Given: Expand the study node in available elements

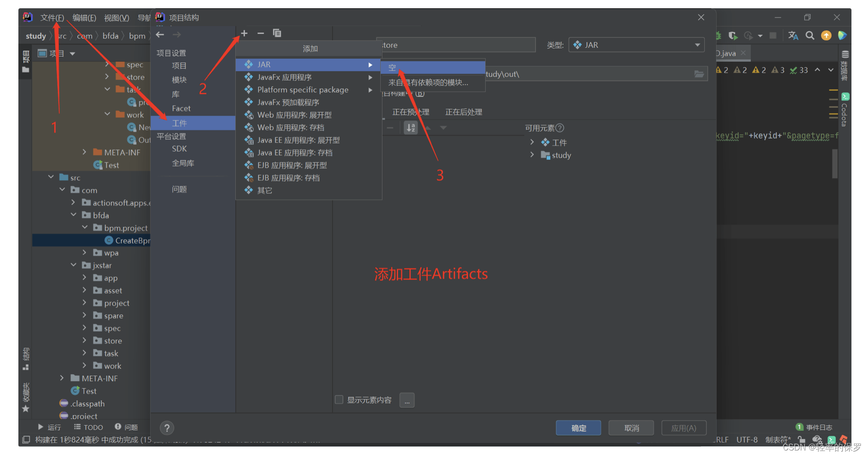Looking at the screenshot, I should 532,155.
